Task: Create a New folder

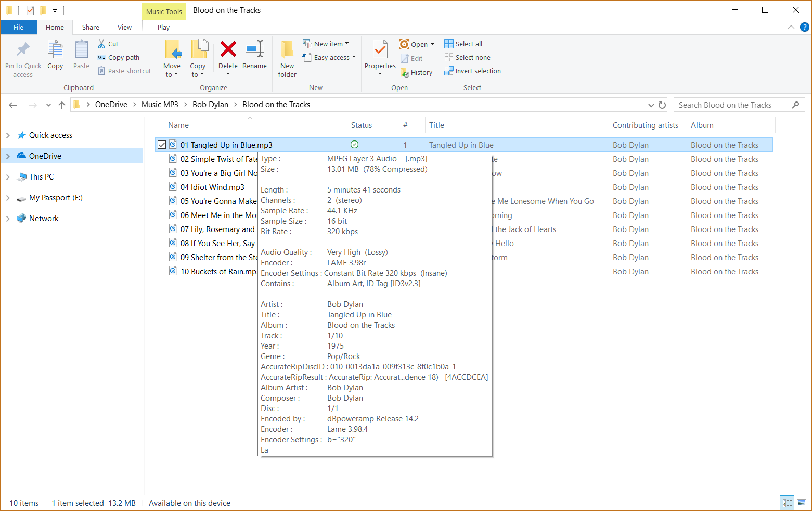Action: pos(287,59)
